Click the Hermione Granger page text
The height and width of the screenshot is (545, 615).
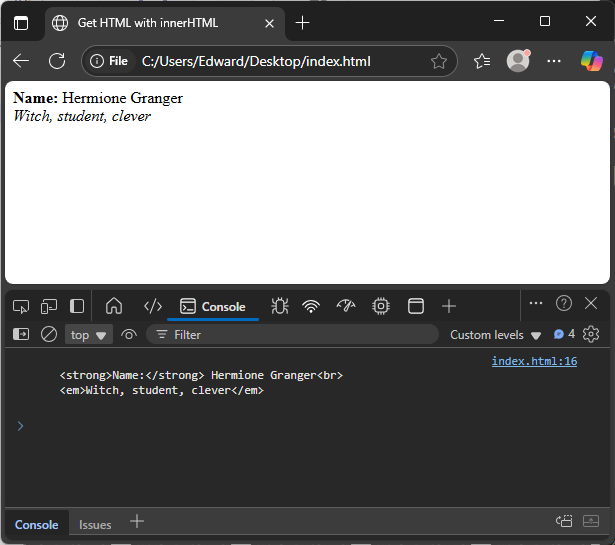coord(122,98)
